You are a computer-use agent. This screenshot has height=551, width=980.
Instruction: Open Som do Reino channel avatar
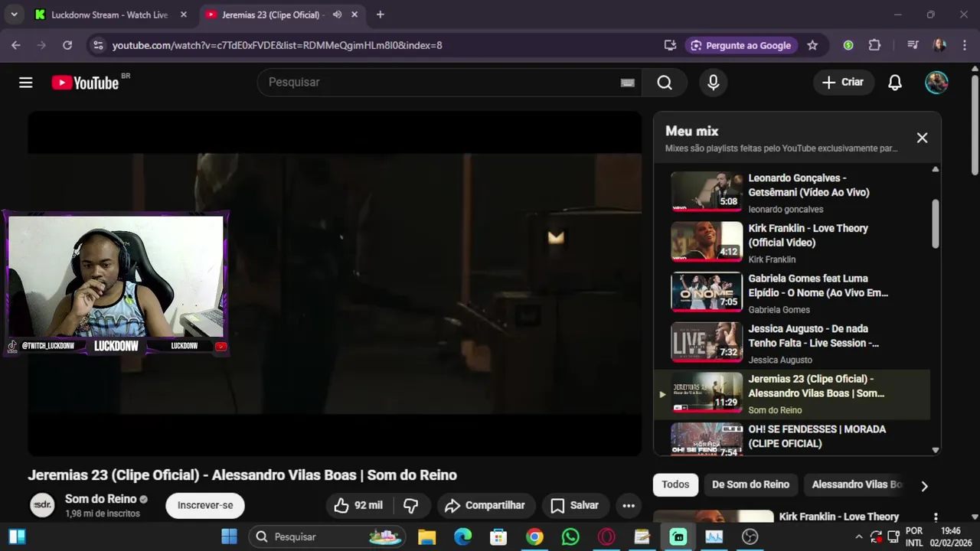(42, 505)
